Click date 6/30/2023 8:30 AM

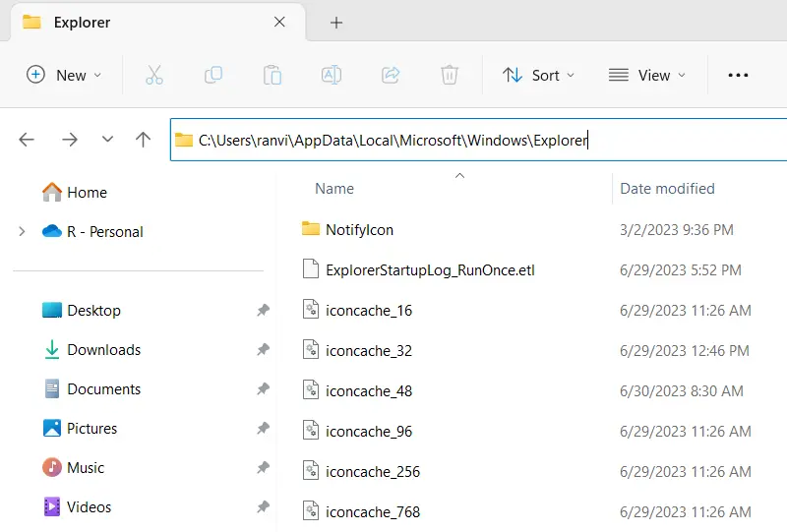pos(681,390)
